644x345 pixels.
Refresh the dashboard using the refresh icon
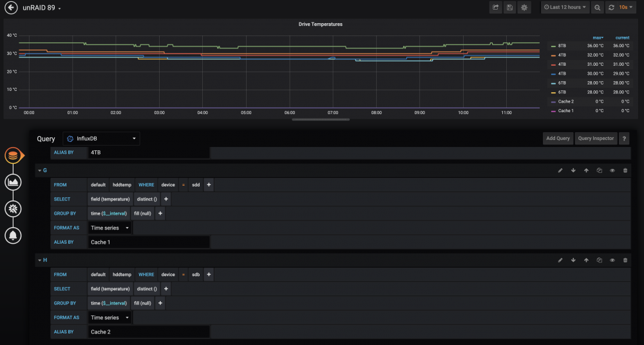(611, 7)
